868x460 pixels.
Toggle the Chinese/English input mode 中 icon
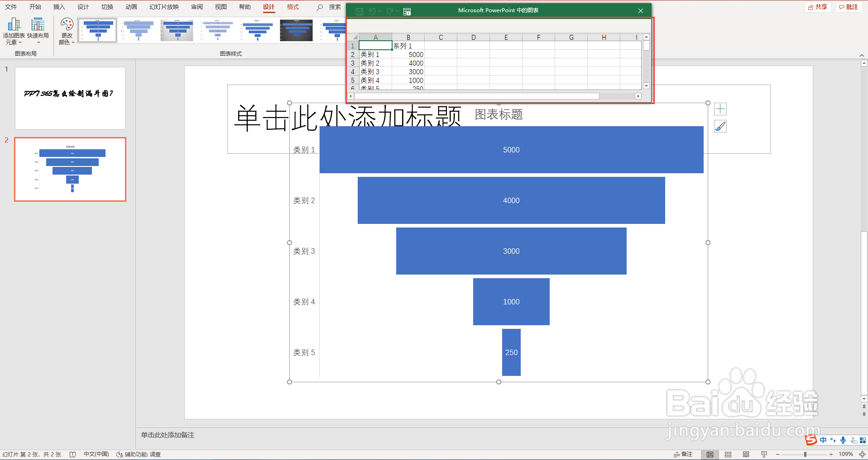click(824, 440)
